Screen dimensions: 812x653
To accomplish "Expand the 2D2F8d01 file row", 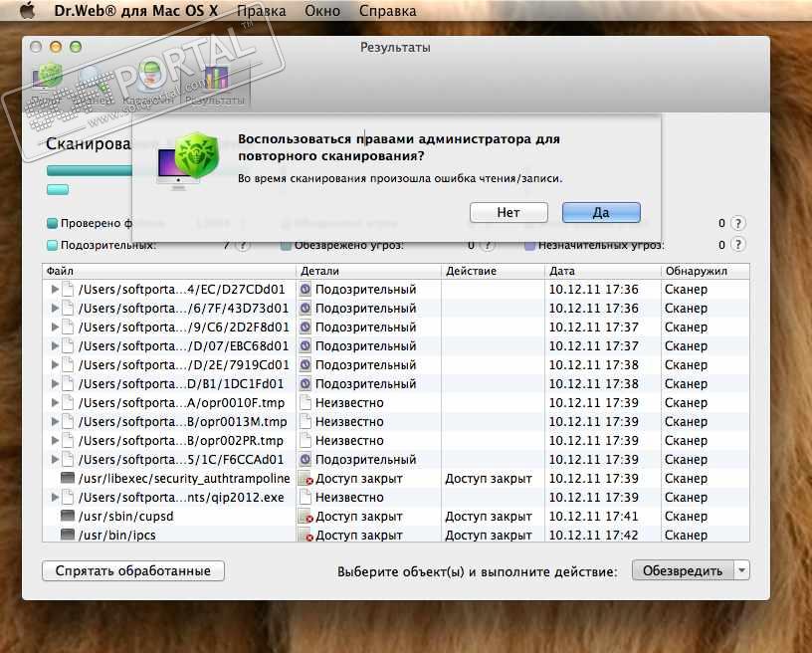I will click(x=55, y=327).
